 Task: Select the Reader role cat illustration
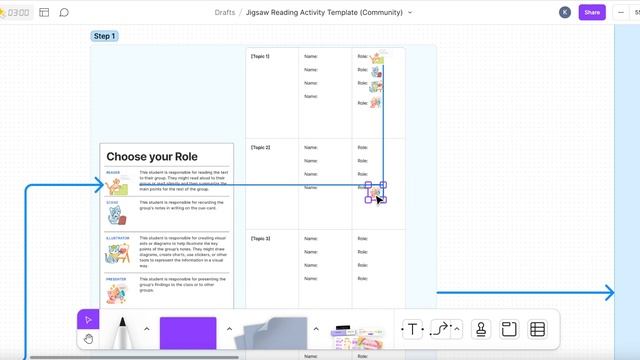(x=117, y=186)
